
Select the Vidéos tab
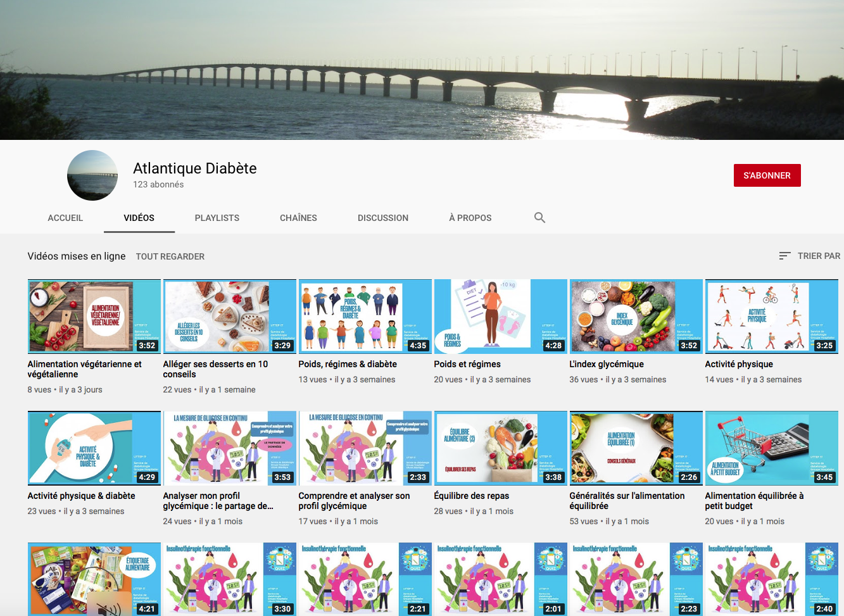point(139,218)
